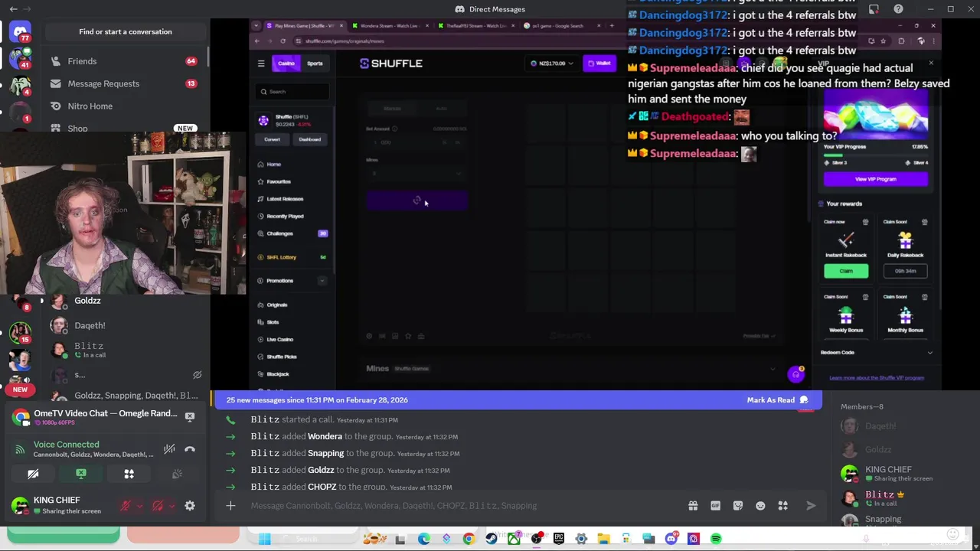This screenshot has width=980, height=551.
Task: Send a gift from message bar
Action: (x=693, y=506)
